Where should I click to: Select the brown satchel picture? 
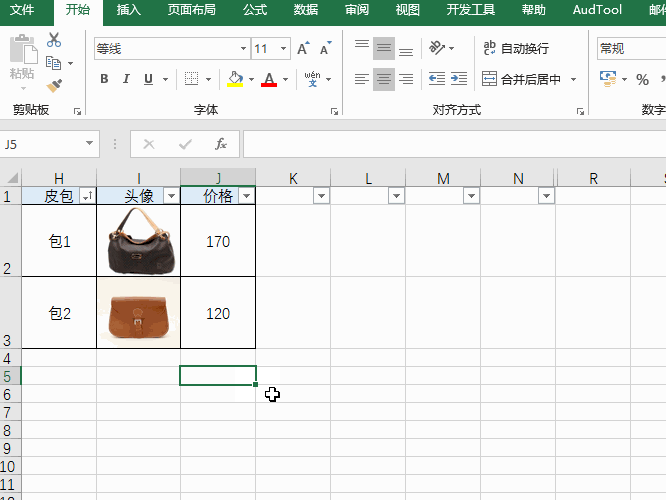138,313
